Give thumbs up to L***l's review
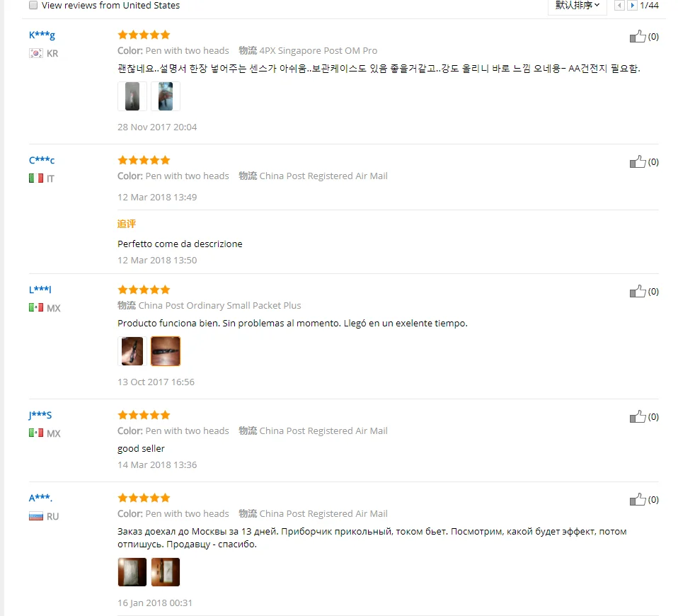Screen dimensions: 678x616 (638, 291)
